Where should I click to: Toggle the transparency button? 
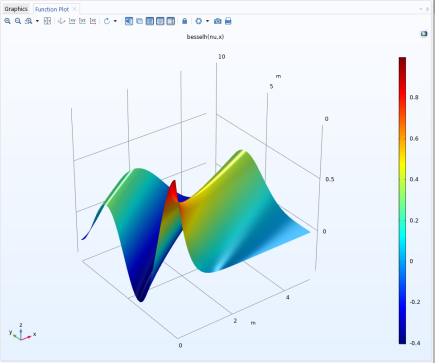coord(139,21)
